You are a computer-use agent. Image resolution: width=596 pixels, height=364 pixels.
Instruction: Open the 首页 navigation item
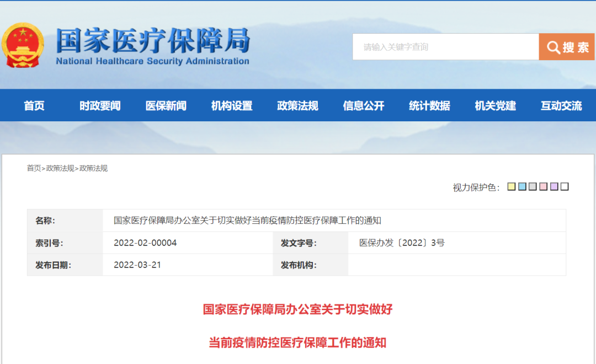[x=34, y=106]
